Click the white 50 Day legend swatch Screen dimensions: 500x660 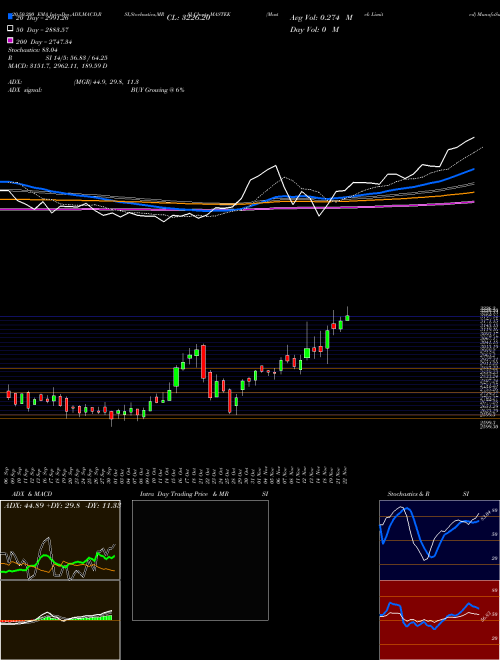pyautogui.click(x=11, y=29)
